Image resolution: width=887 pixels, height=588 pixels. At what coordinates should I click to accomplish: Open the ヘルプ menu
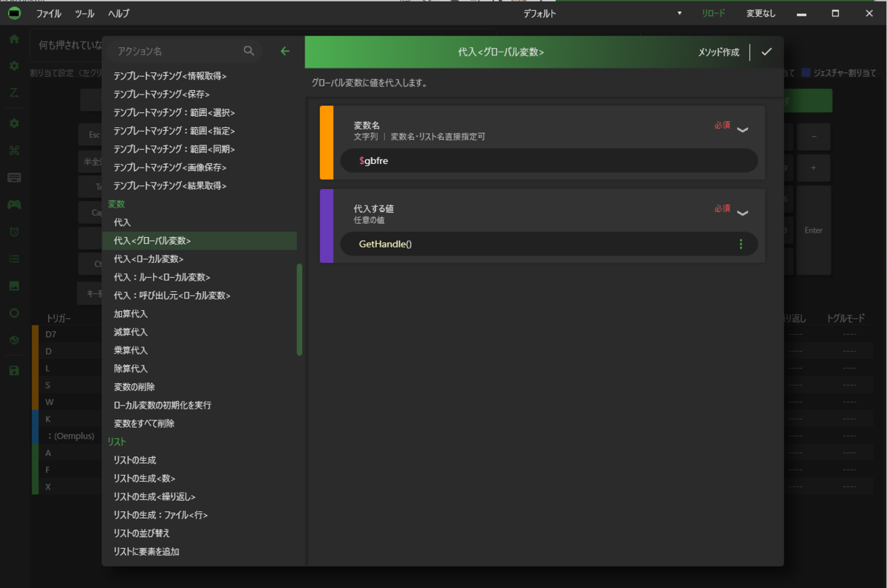[x=118, y=13]
